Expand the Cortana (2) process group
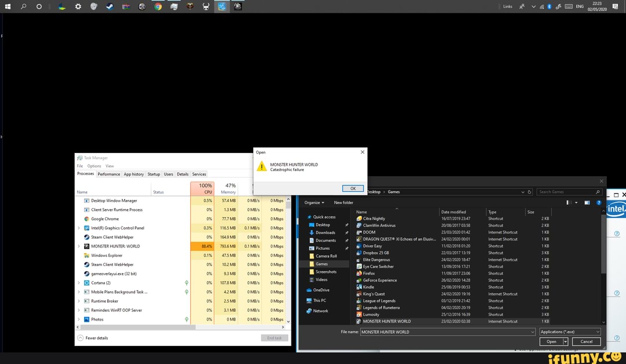 [79, 283]
